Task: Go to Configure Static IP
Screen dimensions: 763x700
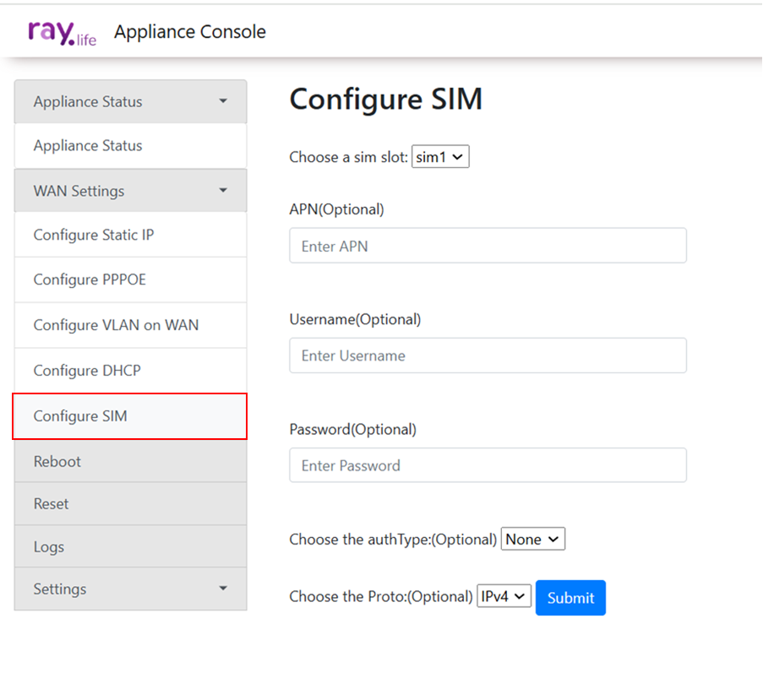Action: (x=94, y=235)
